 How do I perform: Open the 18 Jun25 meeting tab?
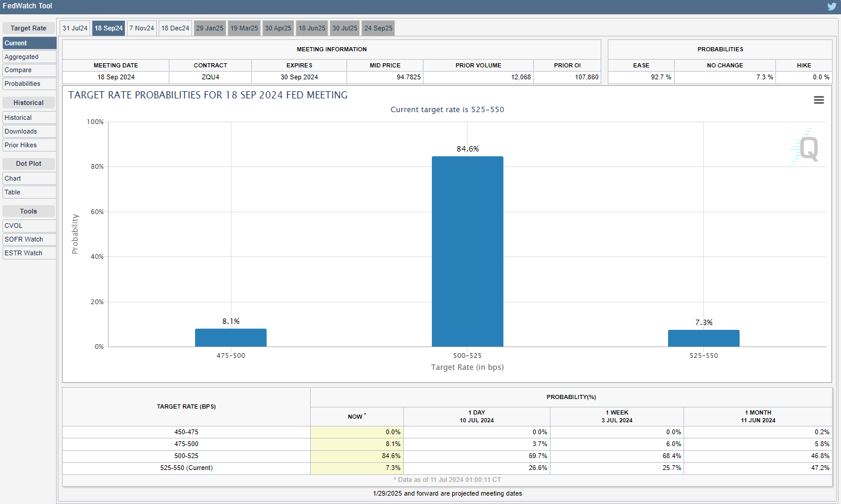click(312, 28)
